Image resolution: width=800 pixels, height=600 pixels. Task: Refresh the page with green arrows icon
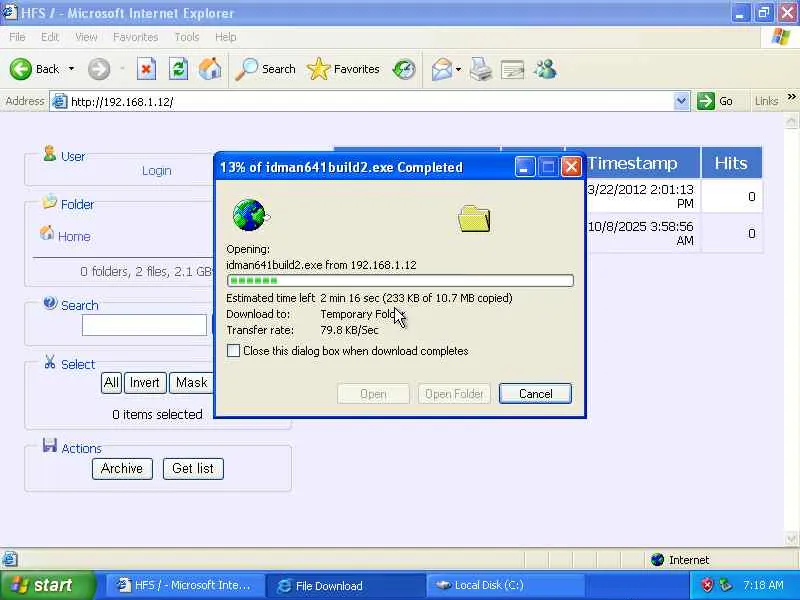(178, 69)
